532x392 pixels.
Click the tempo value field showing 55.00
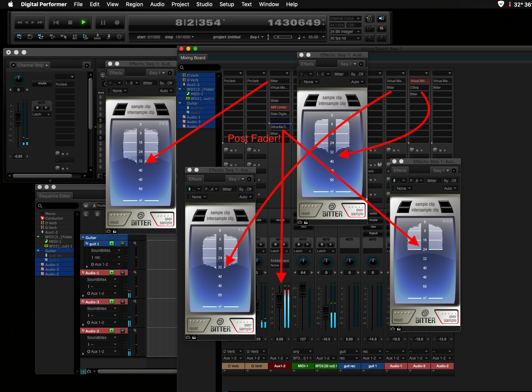coord(313,37)
